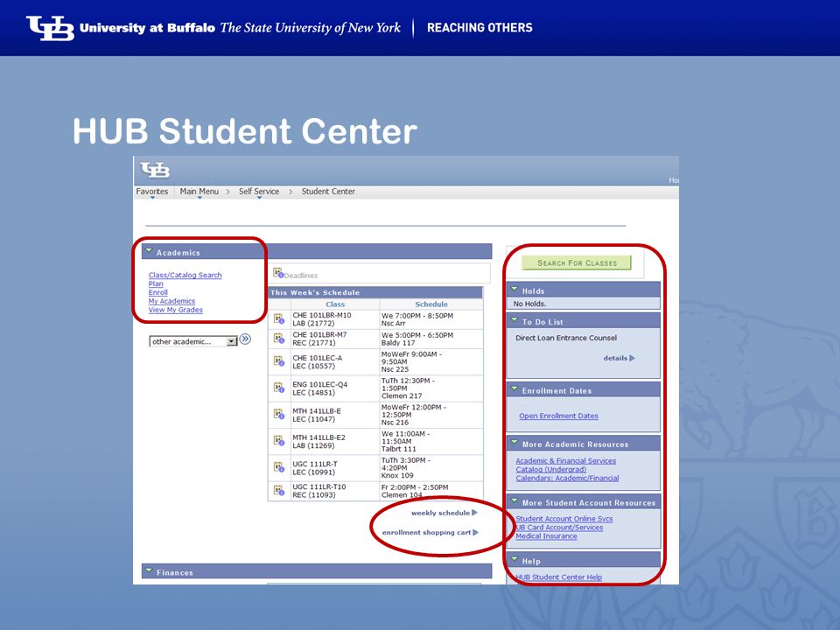Click the details arrow in To Do List
The width and height of the screenshot is (840, 630).
(632, 358)
